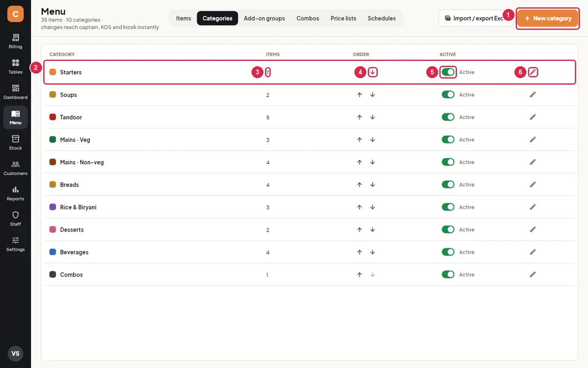Viewport: 588px width, 368px height.
Task: Select the Categories tab
Action: 218,18
